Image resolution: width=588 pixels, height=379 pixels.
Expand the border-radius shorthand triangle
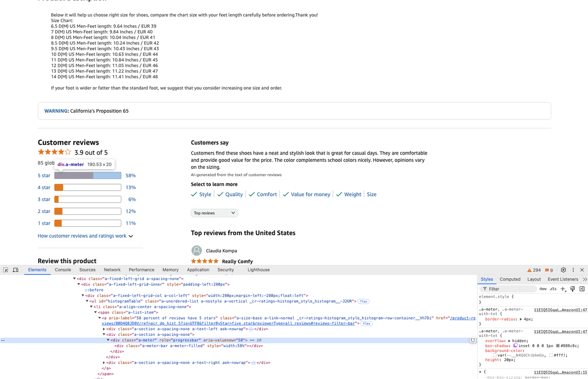point(521,319)
